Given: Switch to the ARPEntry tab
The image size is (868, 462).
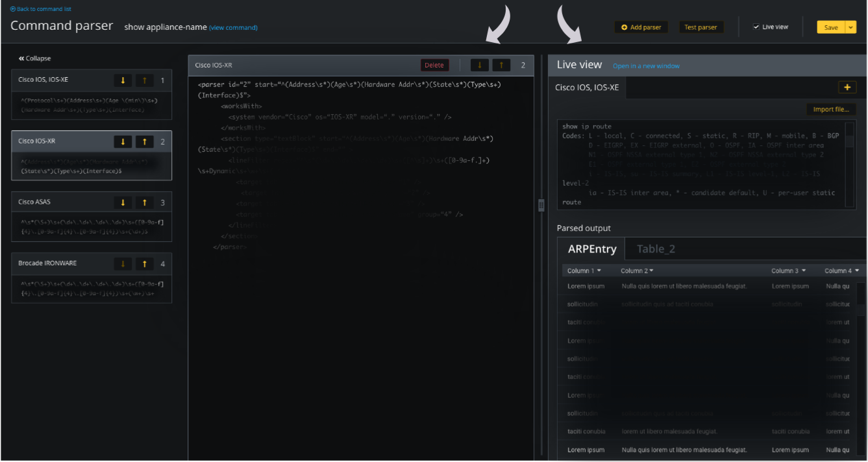Looking at the screenshot, I should (x=591, y=249).
